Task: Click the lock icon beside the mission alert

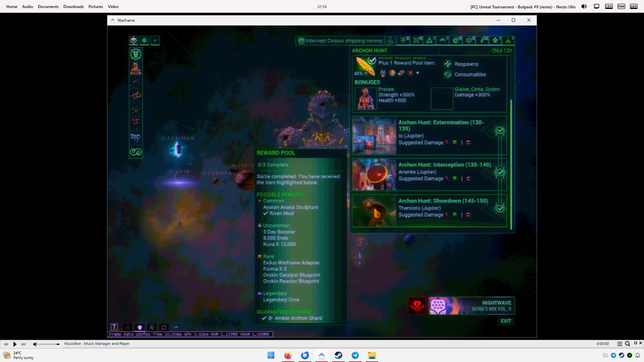Action: [390, 41]
